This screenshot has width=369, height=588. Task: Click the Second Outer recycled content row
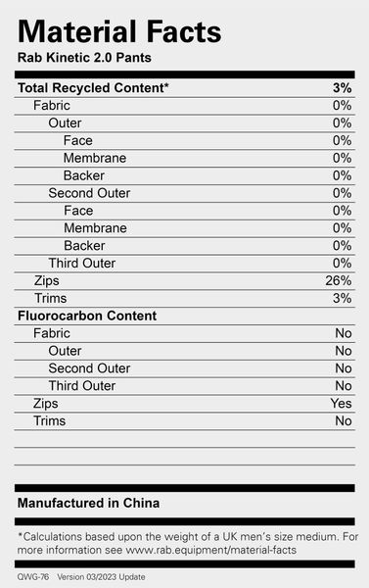point(185,193)
